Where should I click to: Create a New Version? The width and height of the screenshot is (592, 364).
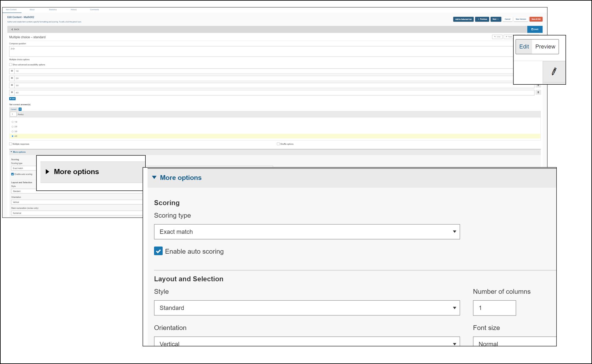click(521, 19)
